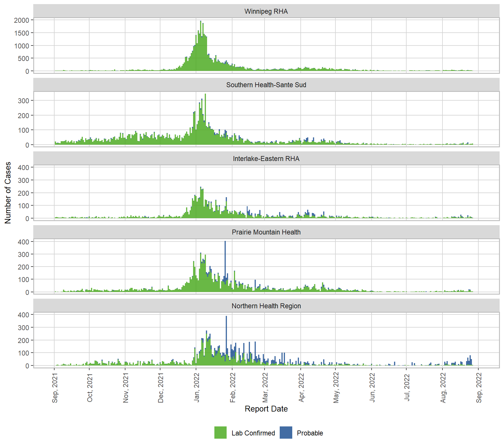Click the Sep, 2021 date tick label
504x448 pixels.
tap(55, 388)
